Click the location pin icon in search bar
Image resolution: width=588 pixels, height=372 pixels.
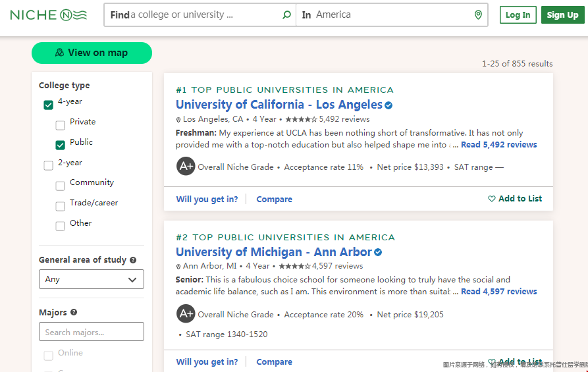478,15
